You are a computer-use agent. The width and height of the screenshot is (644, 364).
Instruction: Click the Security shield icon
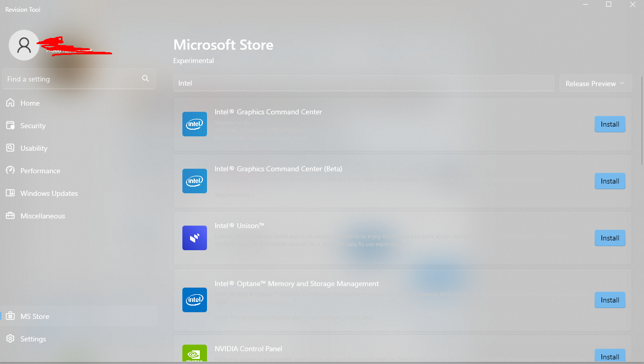click(x=10, y=125)
